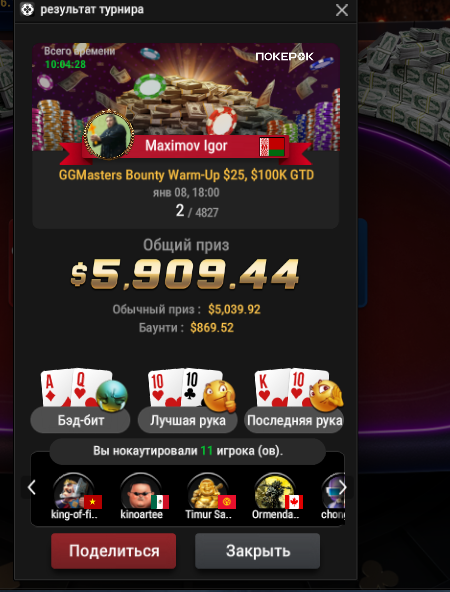450x592 pixels.
Task: Select Ormenda.. player avatar
Action: click(275, 492)
